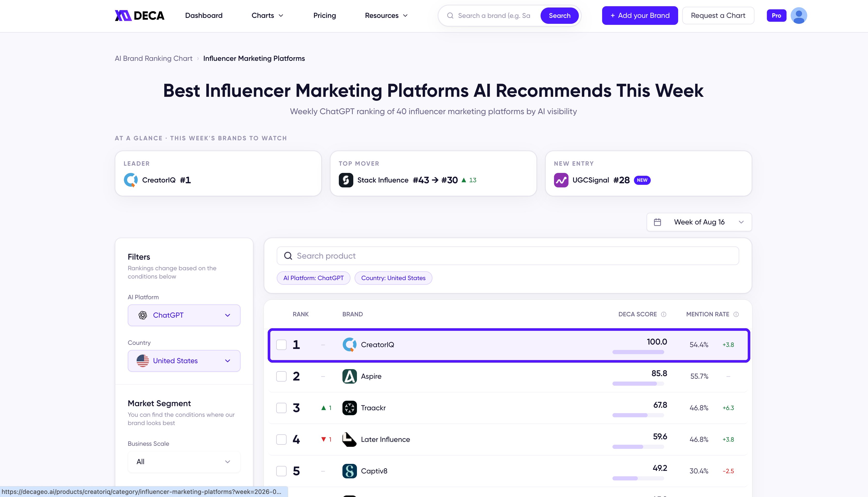Select the Traackr row checkbox
This screenshot has width=868, height=497.
[281, 408]
